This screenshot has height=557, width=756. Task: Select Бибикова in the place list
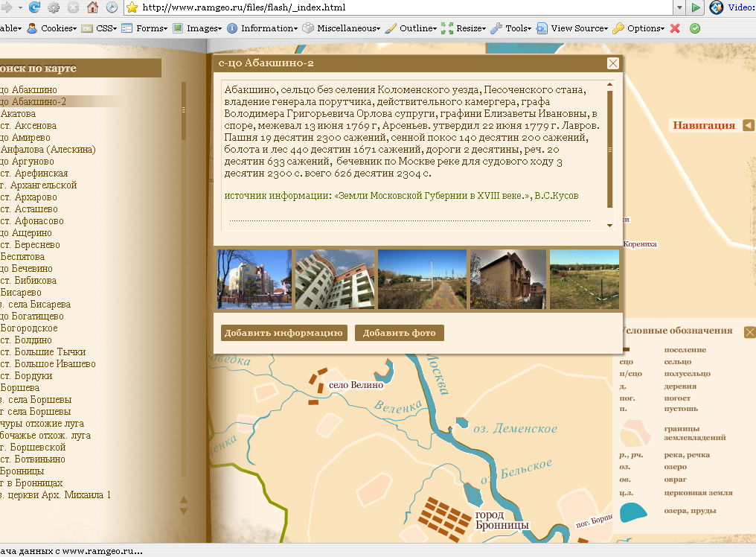[28, 281]
